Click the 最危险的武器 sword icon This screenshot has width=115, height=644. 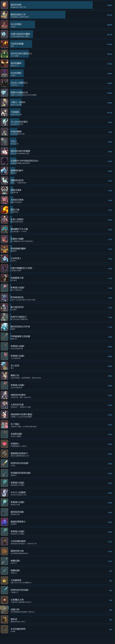coord(5,512)
